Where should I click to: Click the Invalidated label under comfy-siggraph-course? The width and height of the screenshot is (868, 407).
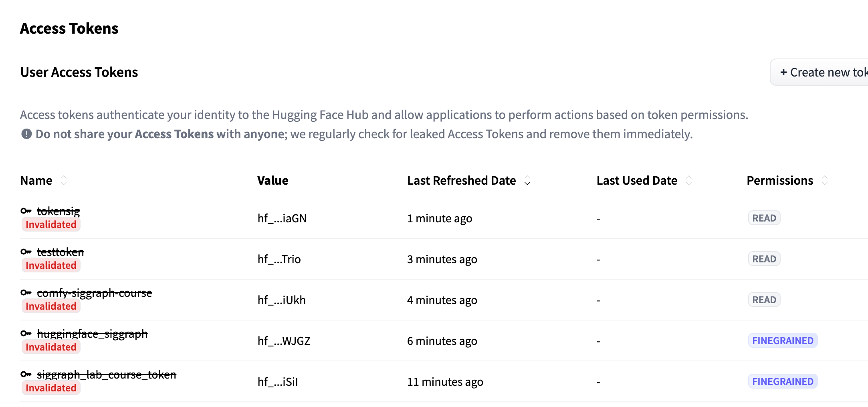pyautogui.click(x=51, y=306)
